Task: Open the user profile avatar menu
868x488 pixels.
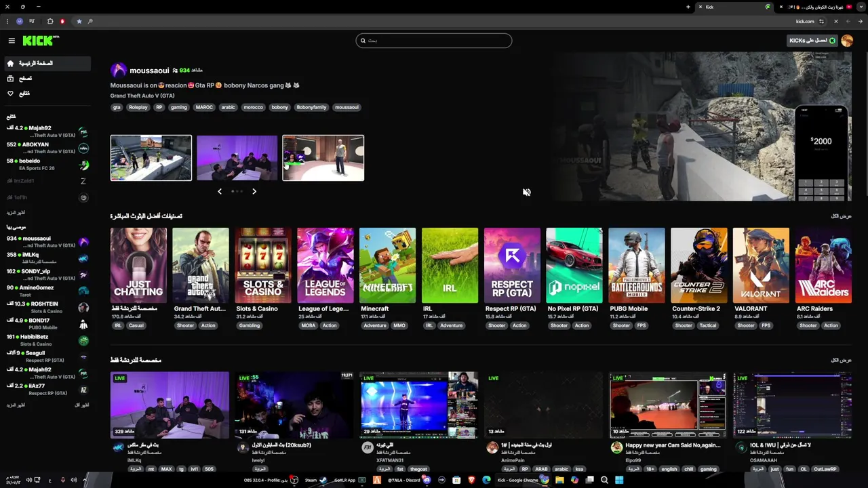Action: [x=847, y=41]
